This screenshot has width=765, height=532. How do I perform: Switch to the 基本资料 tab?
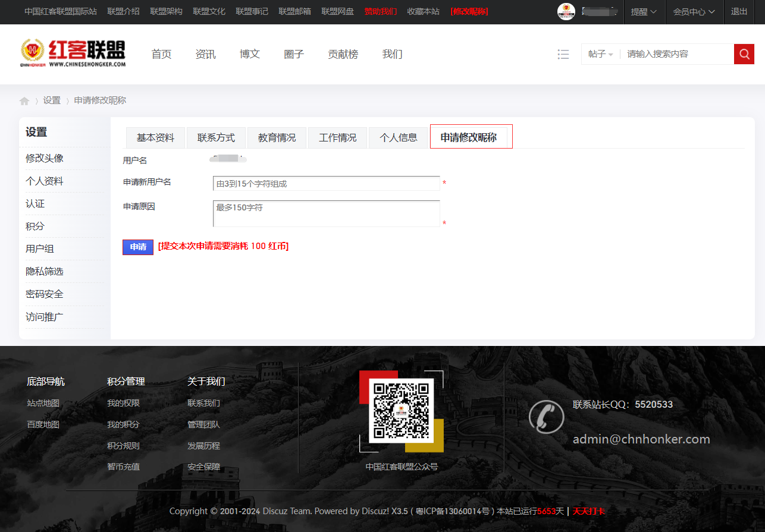coord(156,138)
